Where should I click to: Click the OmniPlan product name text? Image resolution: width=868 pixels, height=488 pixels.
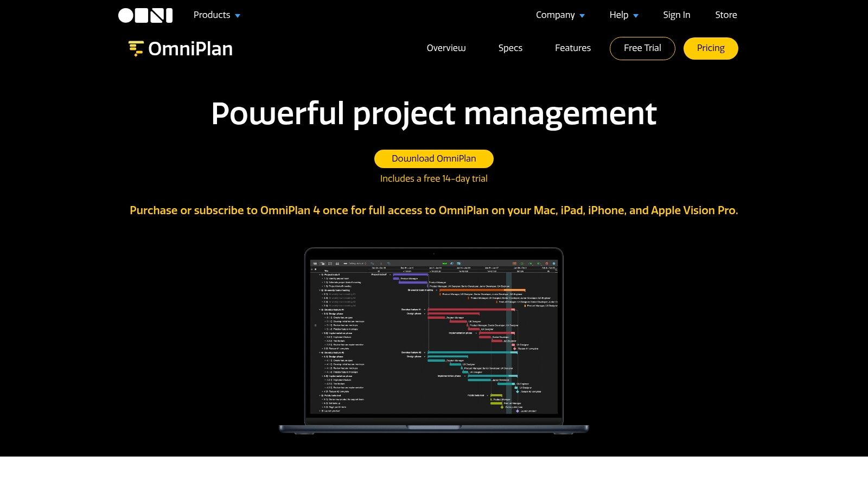(190, 49)
